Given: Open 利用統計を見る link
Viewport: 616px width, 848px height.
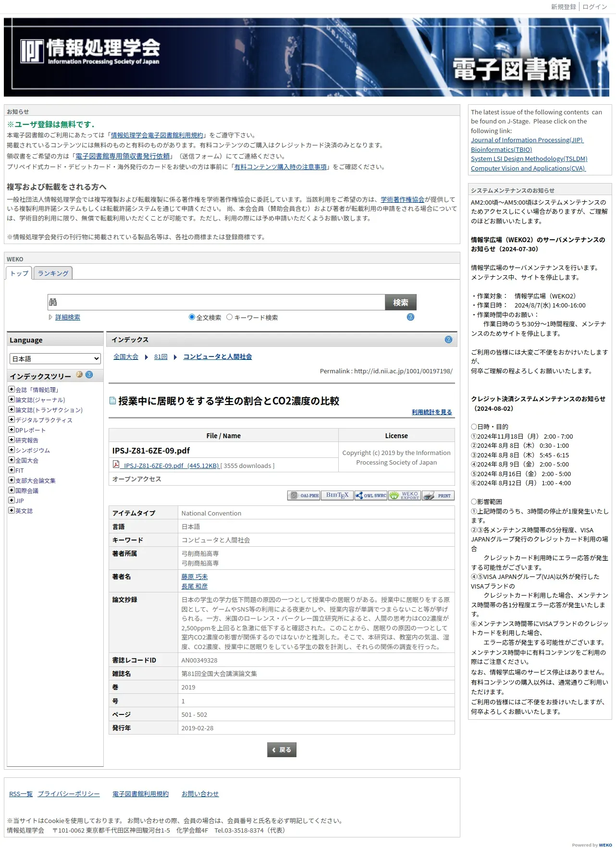Looking at the screenshot, I should coord(431,412).
